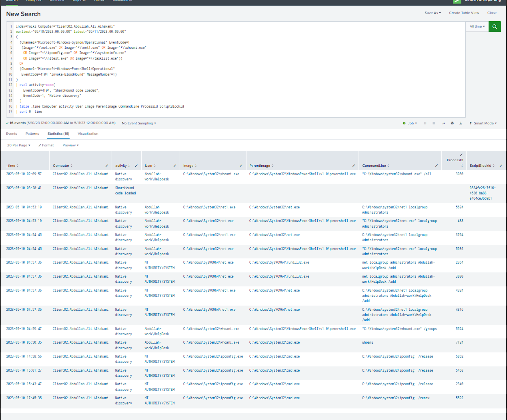This screenshot has width=507, height=420.
Task: Click the Create Table View button
Action: click(464, 13)
